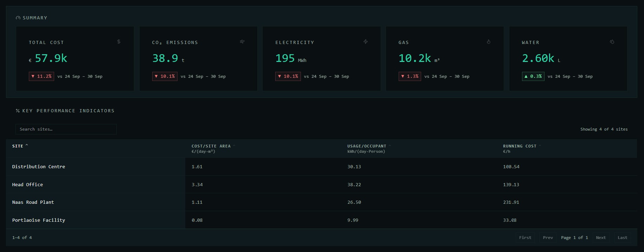Go to First page of table

(525, 238)
